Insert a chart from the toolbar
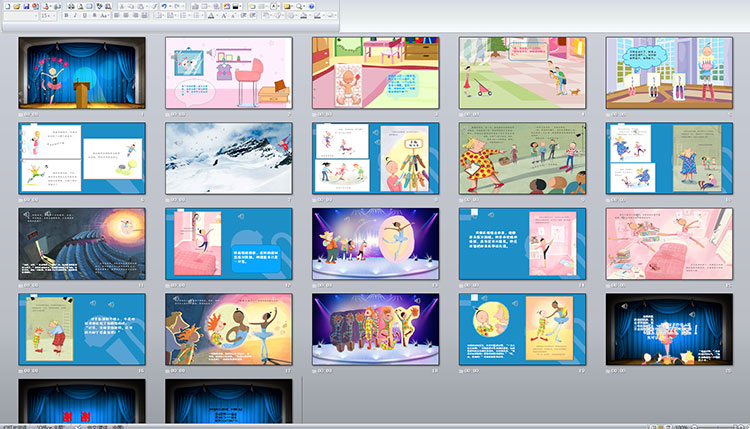 pos(195,6)
